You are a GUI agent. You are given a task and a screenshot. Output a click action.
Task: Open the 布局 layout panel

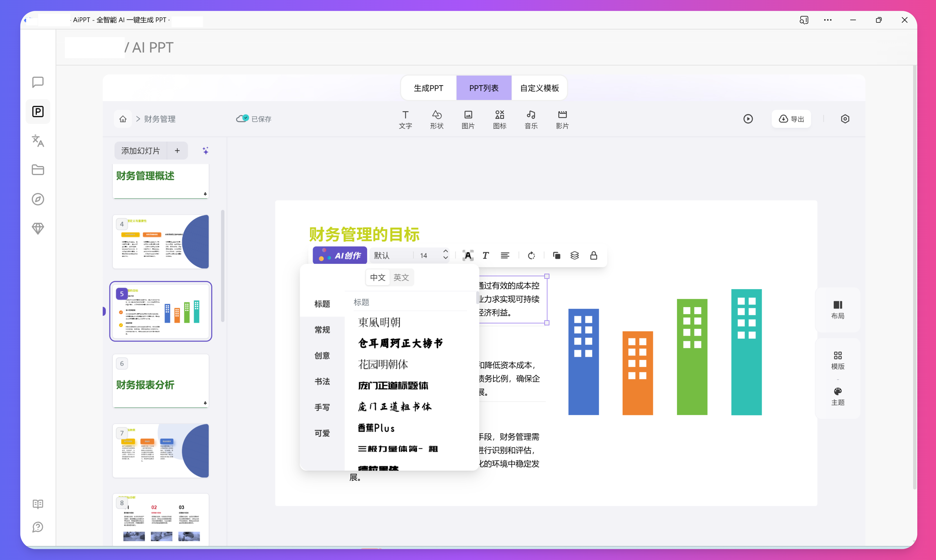pyautogui.click(x=838, y=309)
